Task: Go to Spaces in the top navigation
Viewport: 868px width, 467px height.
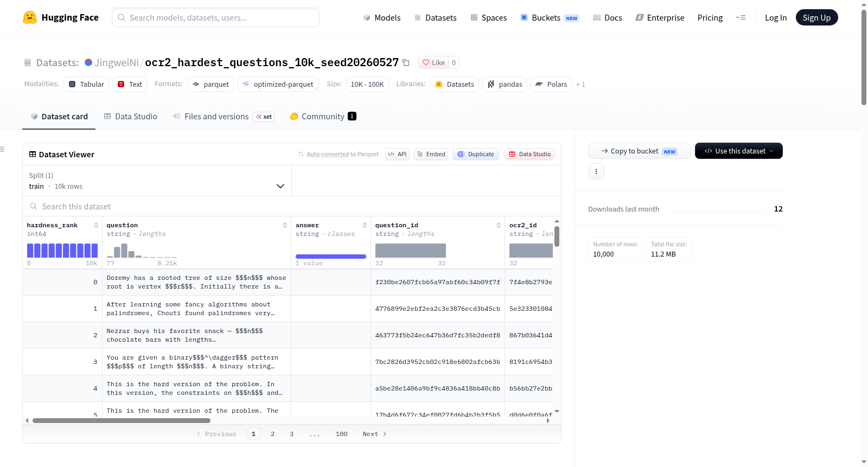Action: pyautogui.click(x=488, y=18)
